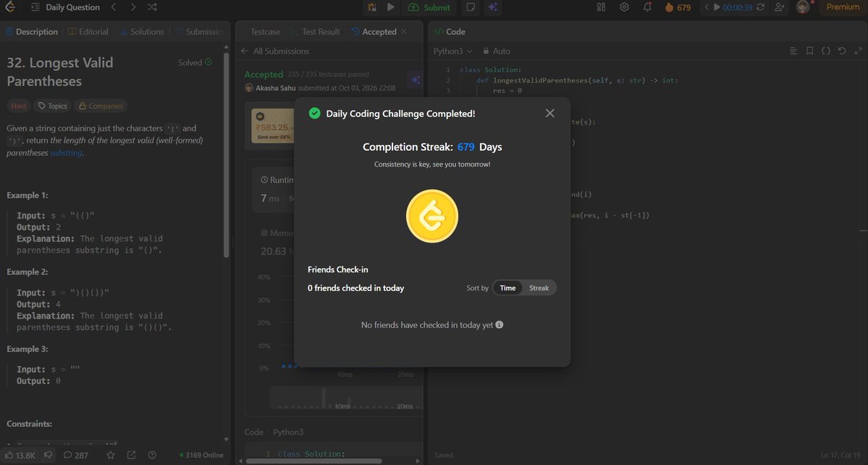The image size is (868, 465).
Task: Open the layout grid icon
Action: [x=601, y=7]
